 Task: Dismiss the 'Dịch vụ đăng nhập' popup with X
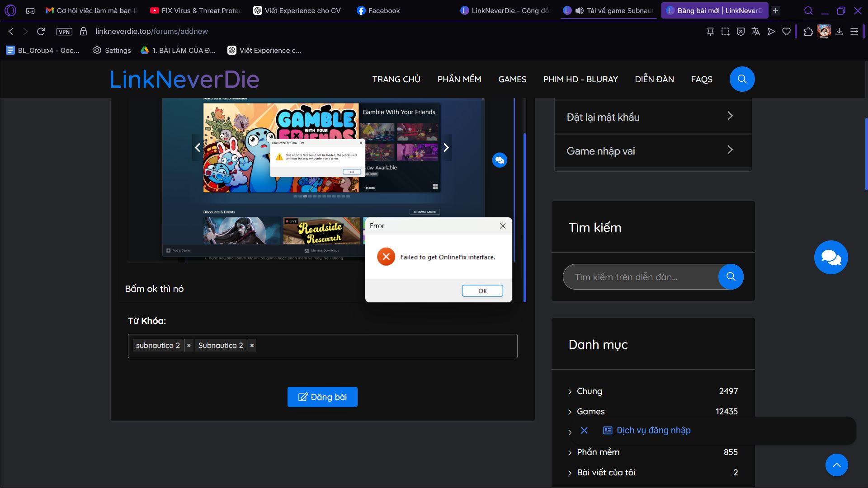click(x=584, y=430)
